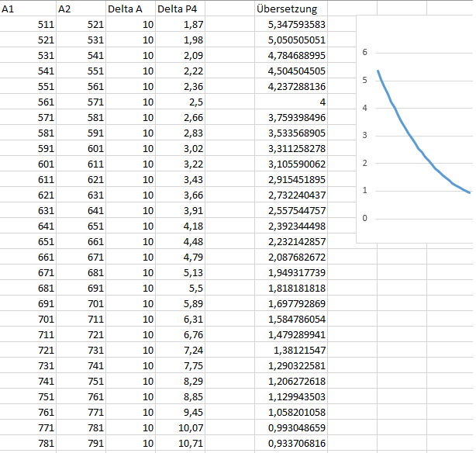Select the cell showing 1,206272618
Image resolution: width=476 pixels, height=453 pixels.
(291, 381)
